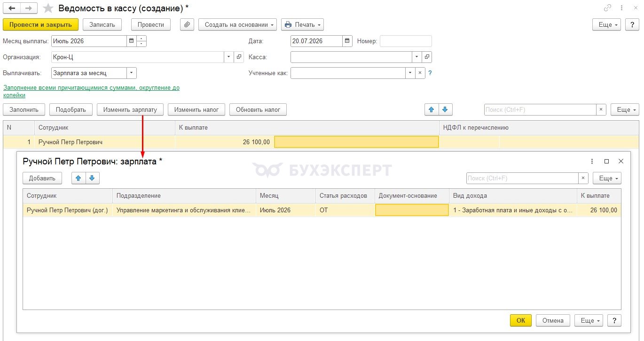Open the Печать menu
644x341 pixels.
tap(302, 24)
